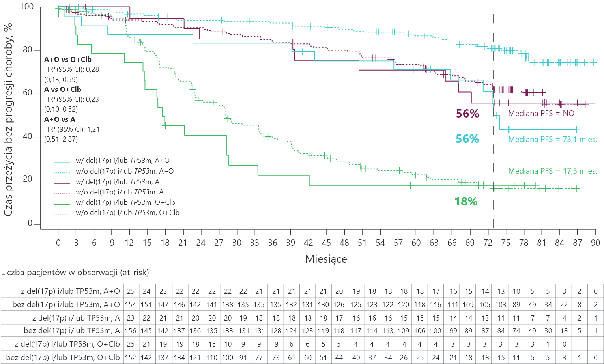Select table row 'z del(17p) i/lub TP53m, O+Clb'

(67, 344)
